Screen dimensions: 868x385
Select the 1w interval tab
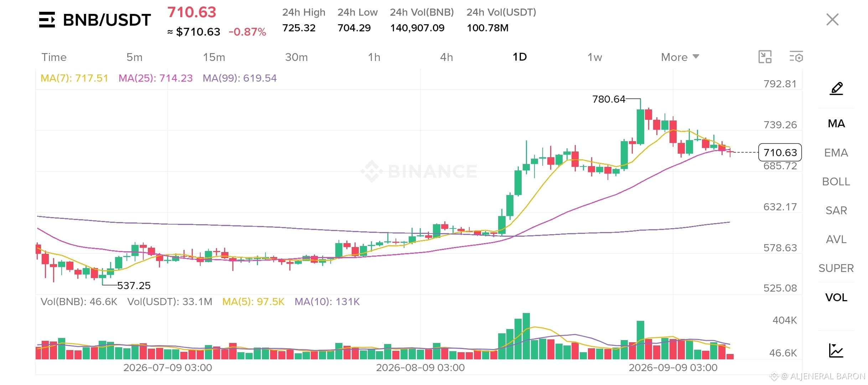point(595,57)
